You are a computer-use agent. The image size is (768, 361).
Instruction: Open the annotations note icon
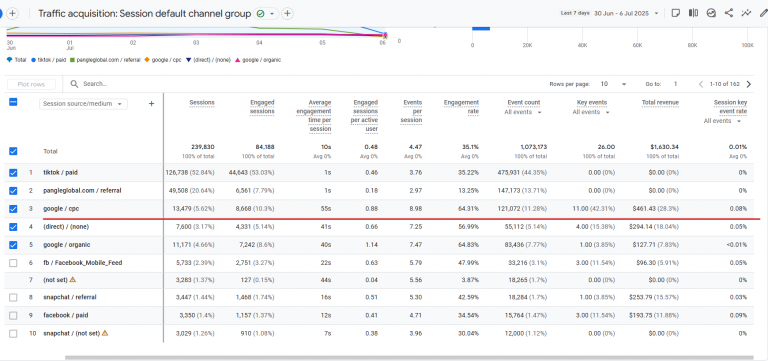pos(676,13)
